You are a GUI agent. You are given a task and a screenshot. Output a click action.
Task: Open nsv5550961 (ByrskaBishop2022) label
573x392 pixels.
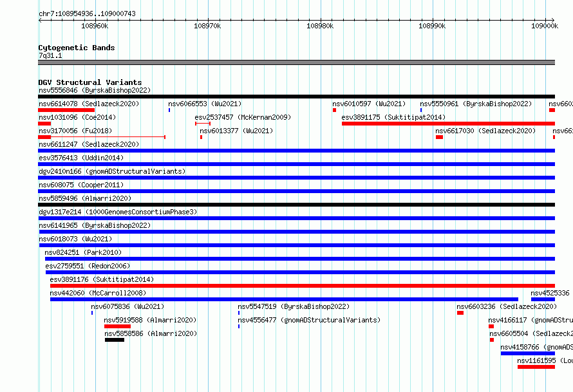476,104
